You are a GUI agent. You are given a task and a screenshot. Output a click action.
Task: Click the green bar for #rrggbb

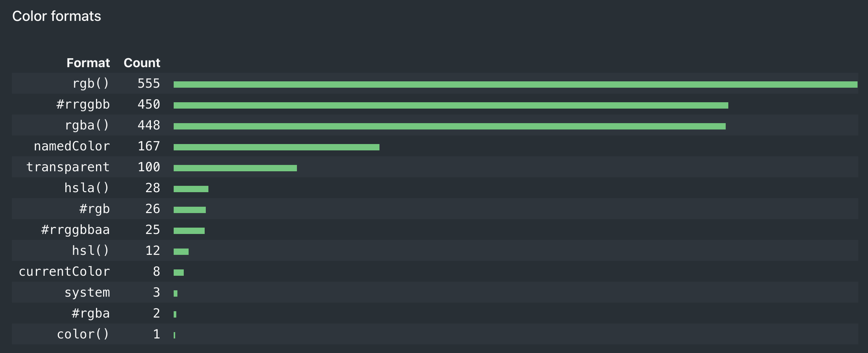click(x=451, y=106)
